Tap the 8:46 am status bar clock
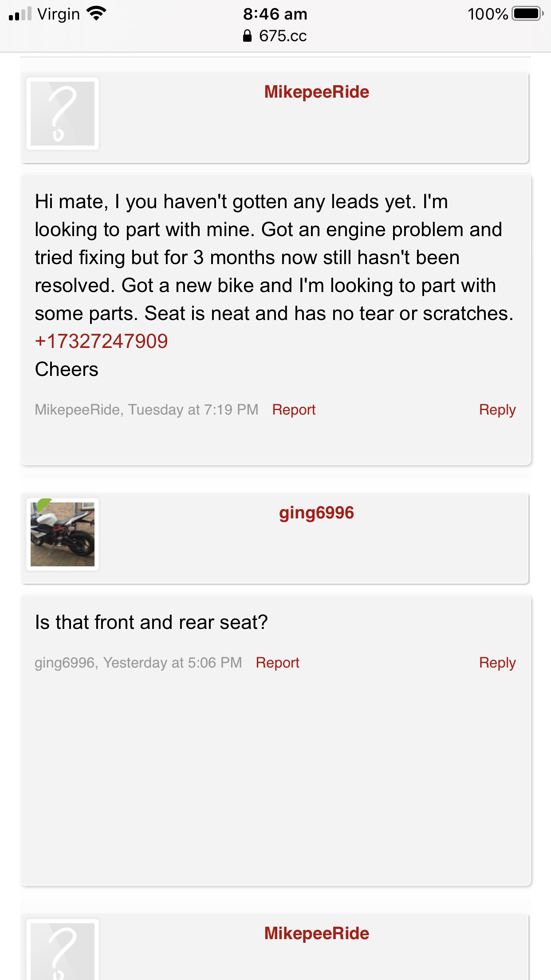551x980 pixels. click(275, 14)
